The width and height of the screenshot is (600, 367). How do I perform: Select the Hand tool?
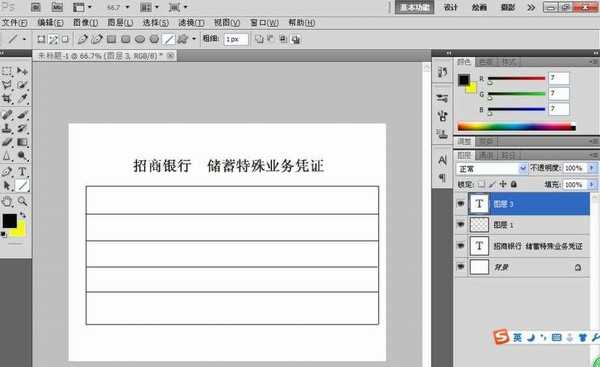(7, 201)
